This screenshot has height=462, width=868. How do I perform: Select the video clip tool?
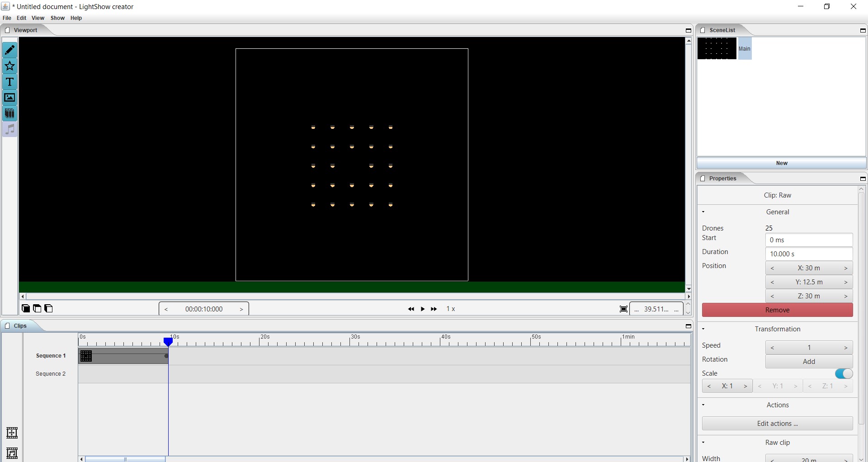(x=9, y=113)
